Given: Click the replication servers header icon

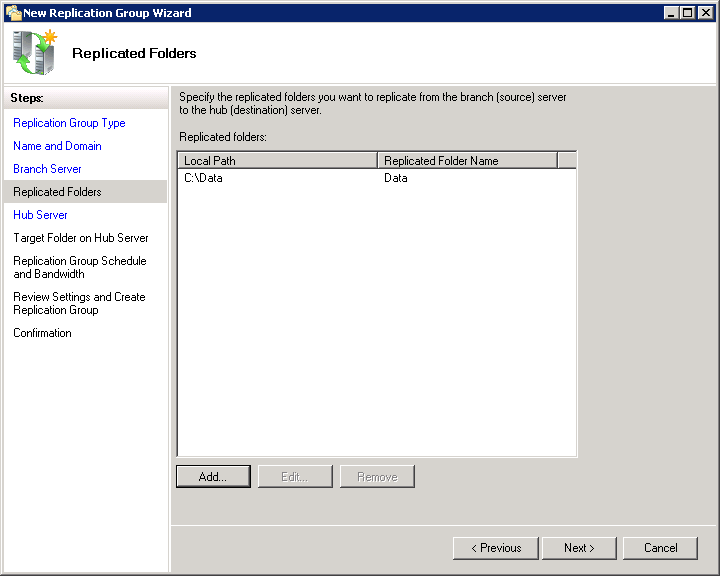Looking at the screenshot, I should 35,52.
